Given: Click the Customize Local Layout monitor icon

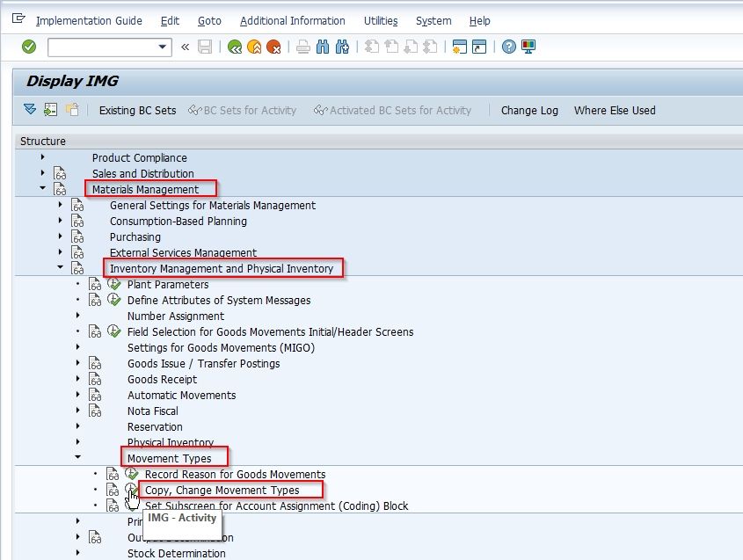Looking at the screenshot, I should [528, 47].
